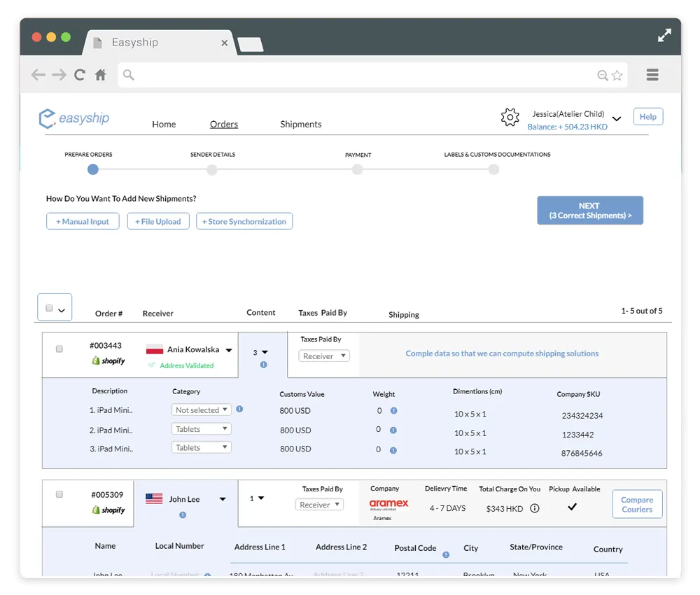This screenshot has height=595, width=700.
Task: Expand the select-all dropdown chevron
Action: [x=62, y=310]
